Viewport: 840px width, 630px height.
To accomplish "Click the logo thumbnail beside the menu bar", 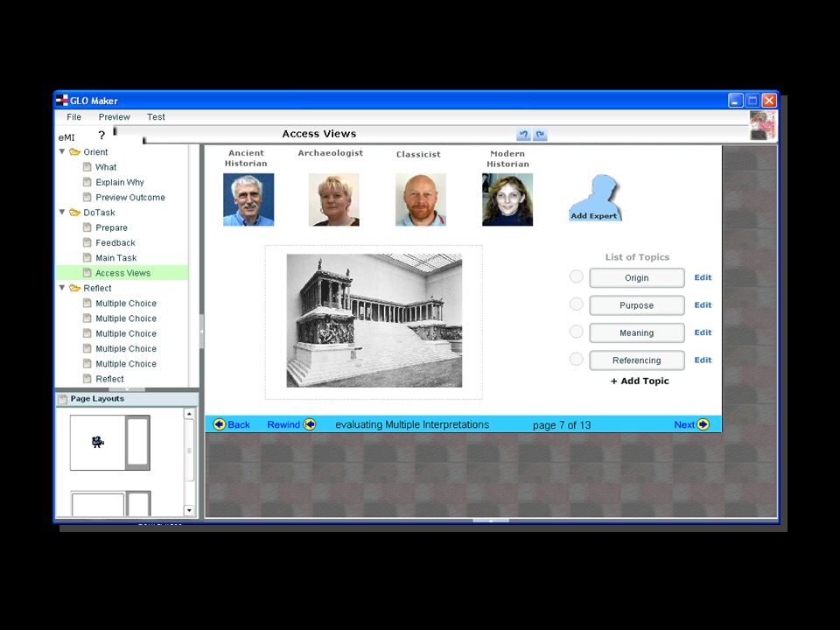I will [x=762, y=125].
